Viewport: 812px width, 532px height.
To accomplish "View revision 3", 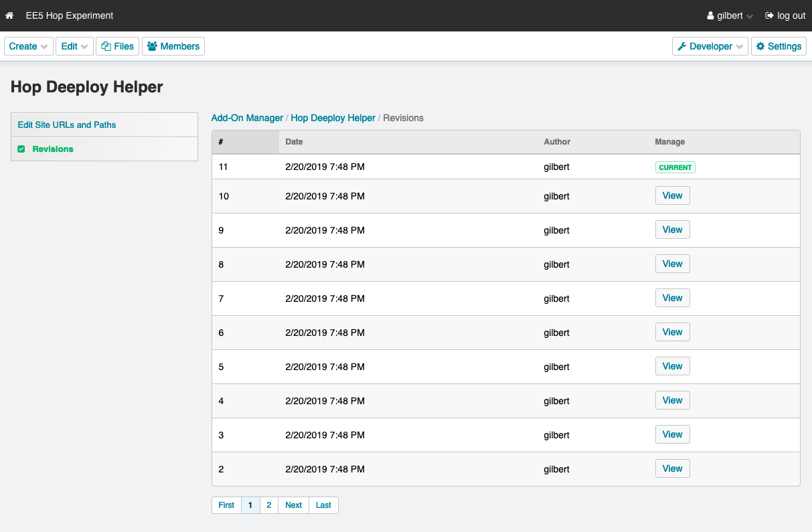I will [672, 434].
